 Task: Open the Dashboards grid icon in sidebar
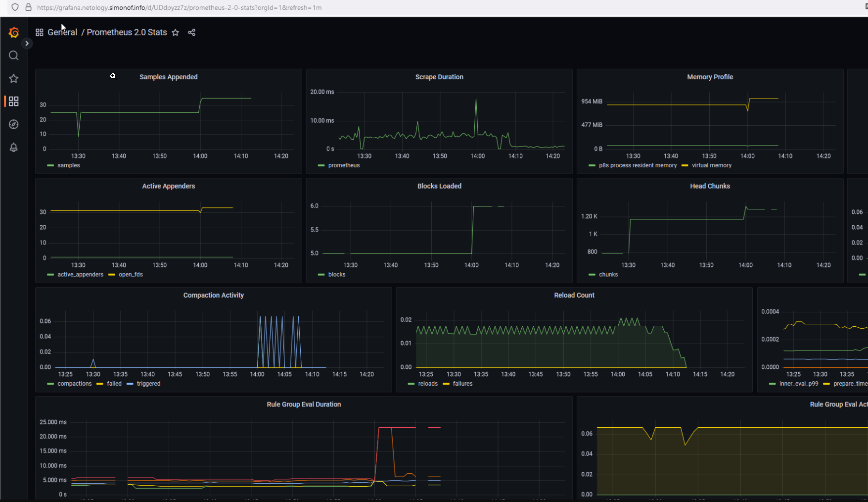click(13, 101)
